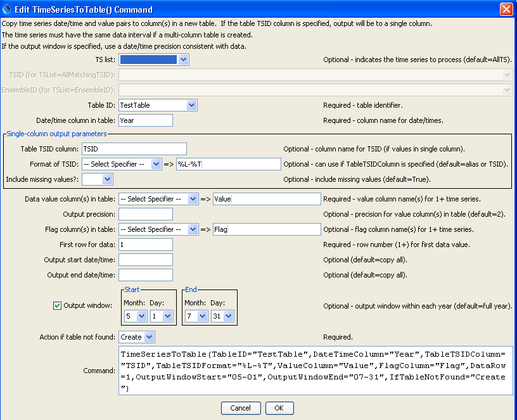Close the Edit TimeSeriesToTable dialog

(x=506, y=10)
